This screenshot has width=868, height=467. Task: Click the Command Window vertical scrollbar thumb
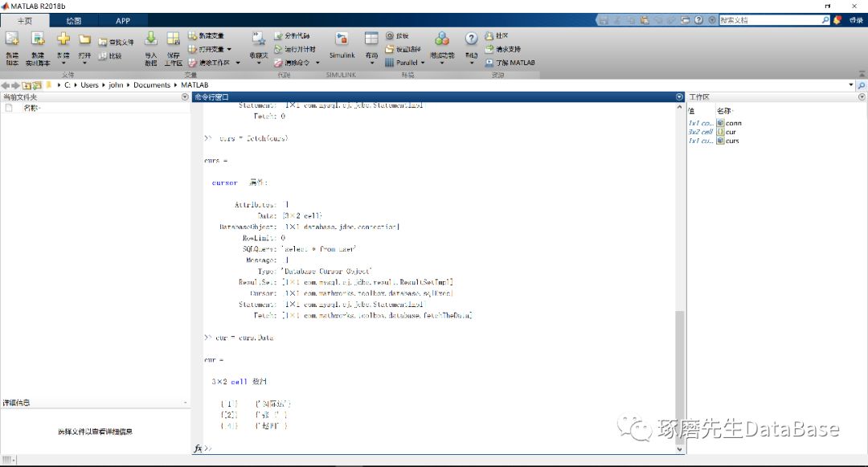[x=680, y=376]
